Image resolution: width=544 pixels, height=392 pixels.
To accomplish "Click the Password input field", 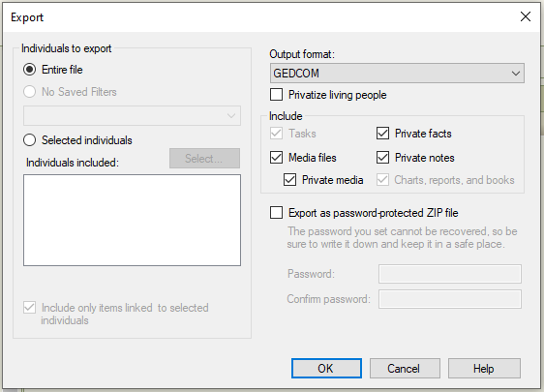I will click(450, 274).
